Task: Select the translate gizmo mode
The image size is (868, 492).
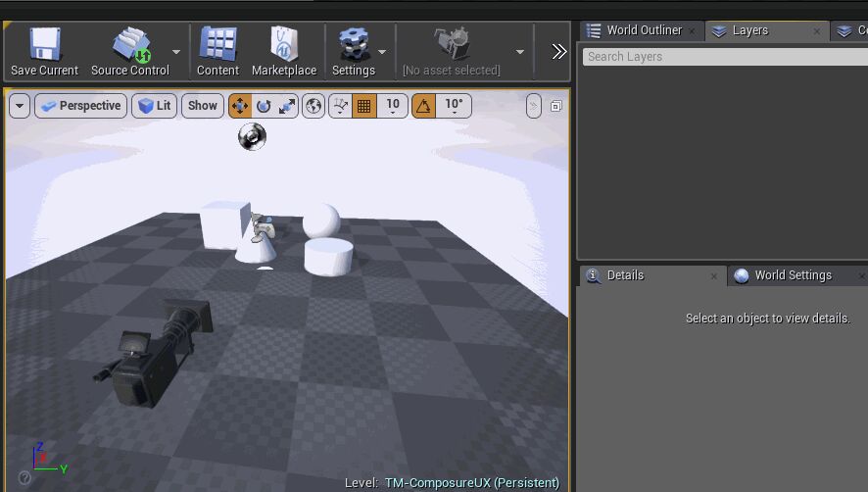Action: 240,106
